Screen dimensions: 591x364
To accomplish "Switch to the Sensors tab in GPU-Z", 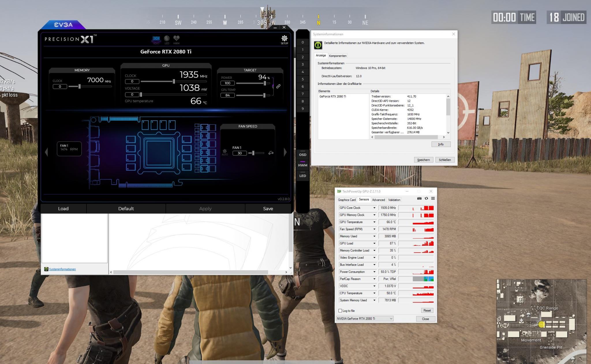I will coord(364,200).
